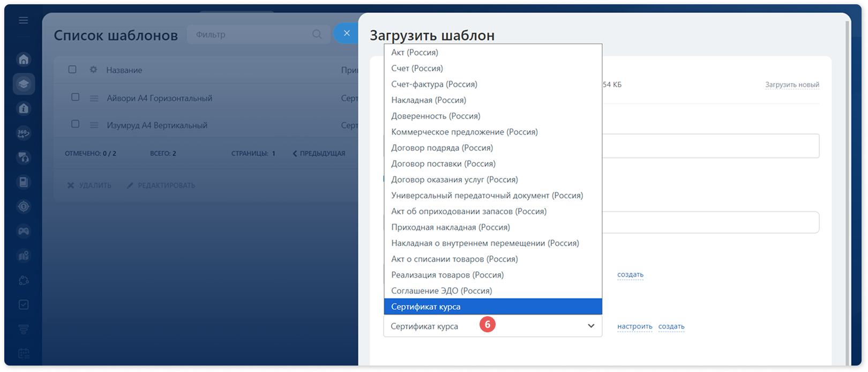Click the home icon in sidebar

(24, 59)
